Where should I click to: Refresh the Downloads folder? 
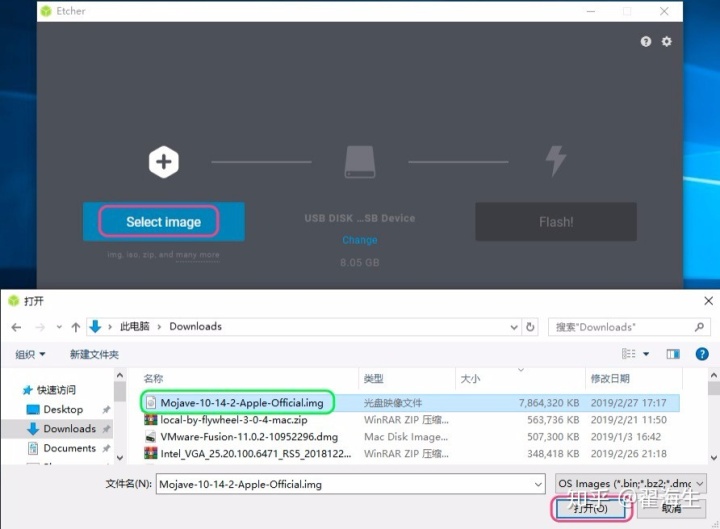[530, 327]
